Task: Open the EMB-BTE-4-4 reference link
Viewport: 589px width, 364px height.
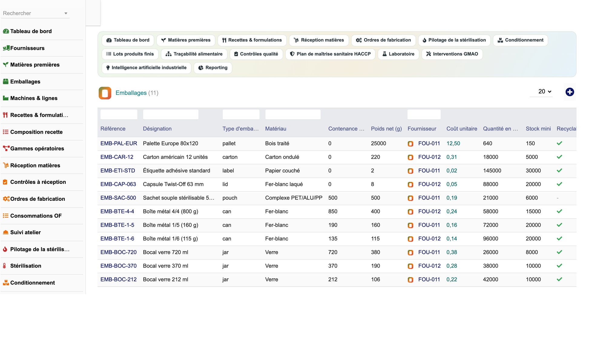Action: (117, 211)
